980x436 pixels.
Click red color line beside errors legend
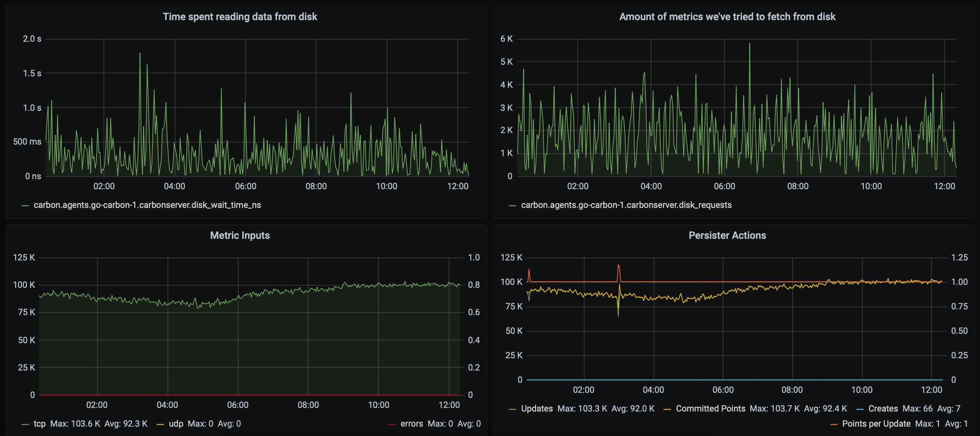[391, 424]
